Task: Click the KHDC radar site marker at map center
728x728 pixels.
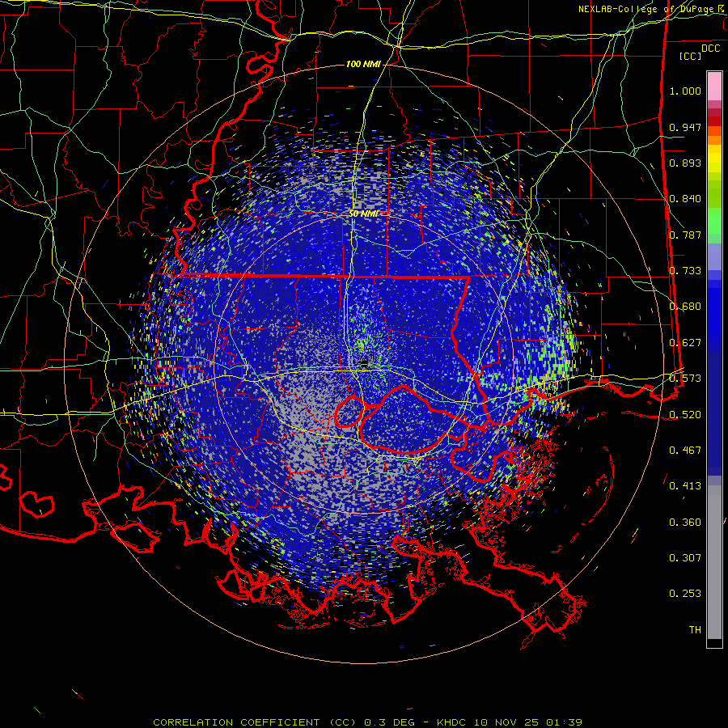Action: pos(364,363)
